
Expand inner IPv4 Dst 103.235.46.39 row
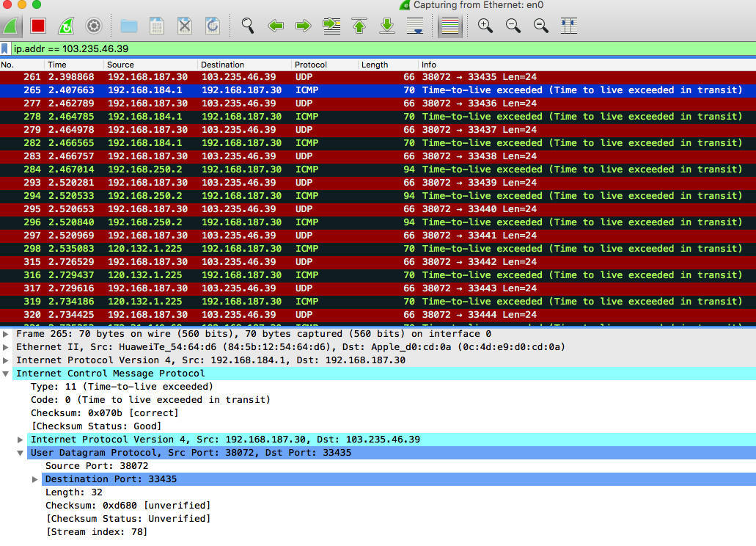point(21,440)
